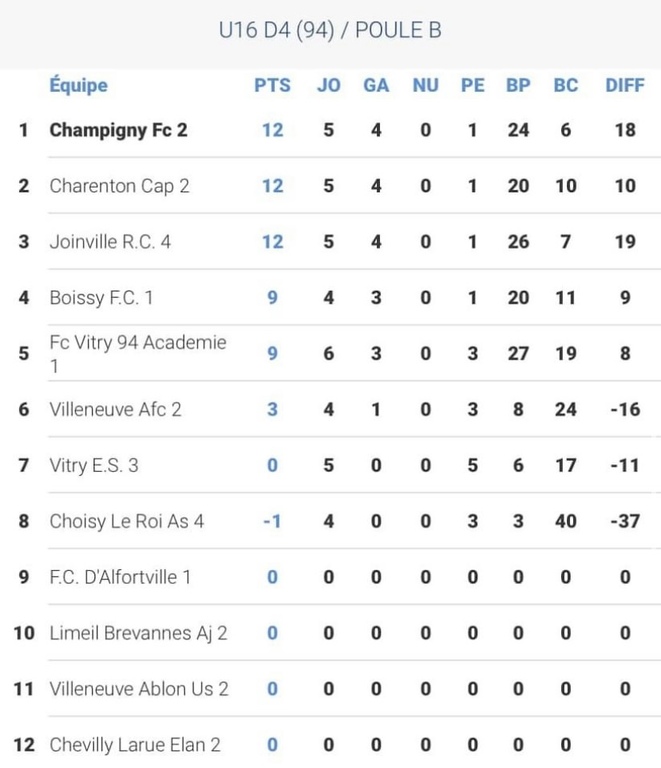This screenshot has width=661, height=768.
Task: Click the DIFF column header
Action: pyautogui.click(x=625, y=86)
